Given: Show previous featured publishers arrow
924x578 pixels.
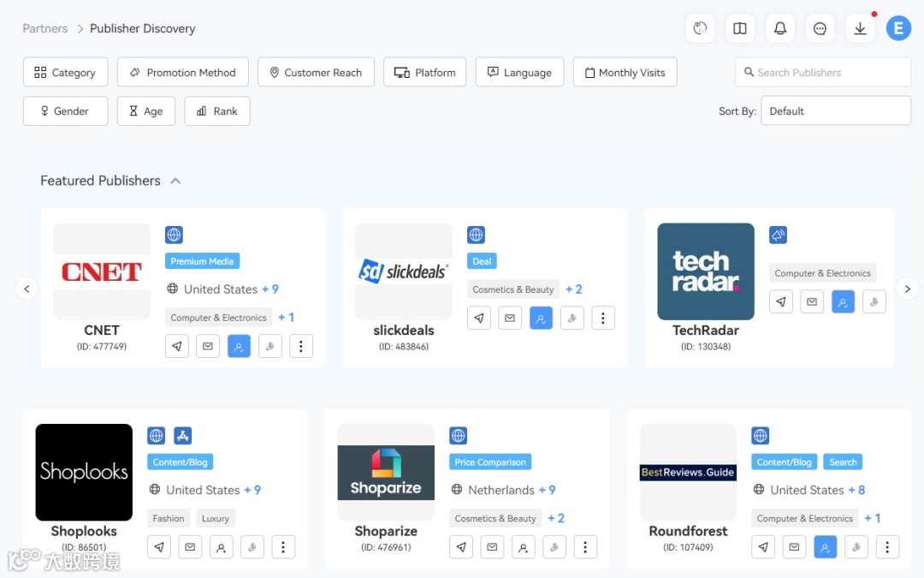Looking at the screenshot, I should click(x=27, y=289).
